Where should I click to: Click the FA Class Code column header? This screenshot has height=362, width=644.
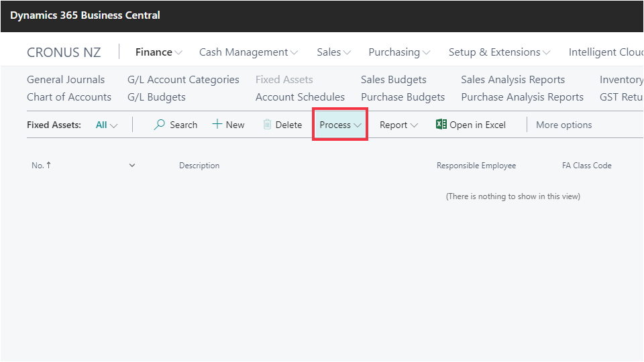[586, 166]
